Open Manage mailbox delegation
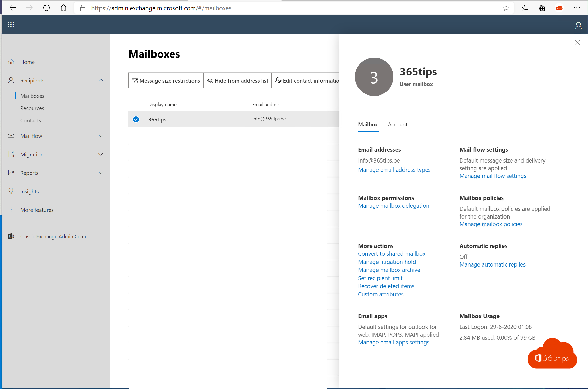588x389 pixels. [393, 205]
